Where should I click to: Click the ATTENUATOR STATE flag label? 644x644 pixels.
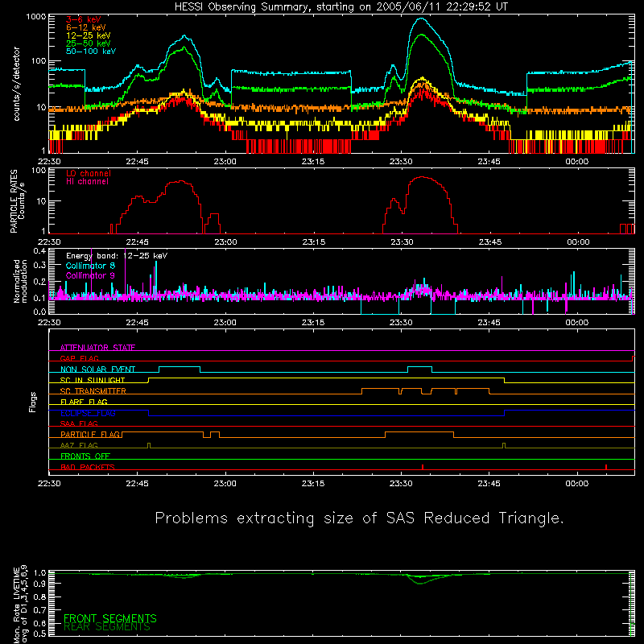coord(97,348)
